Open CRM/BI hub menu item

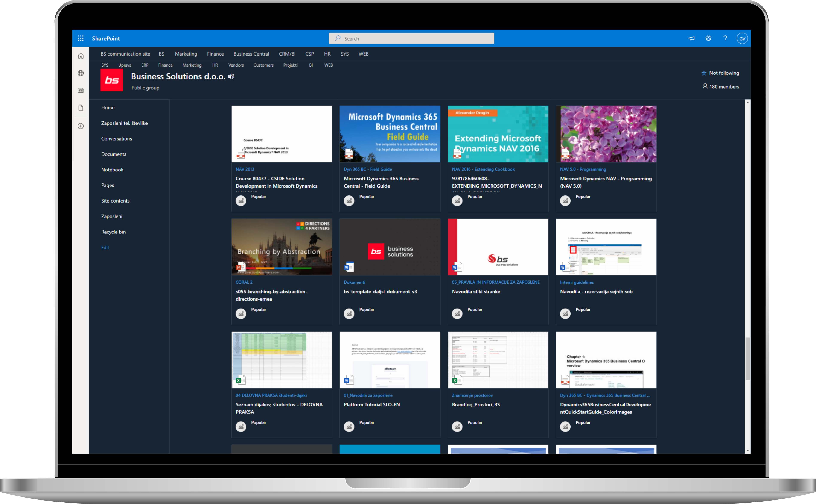click(287, 54)
